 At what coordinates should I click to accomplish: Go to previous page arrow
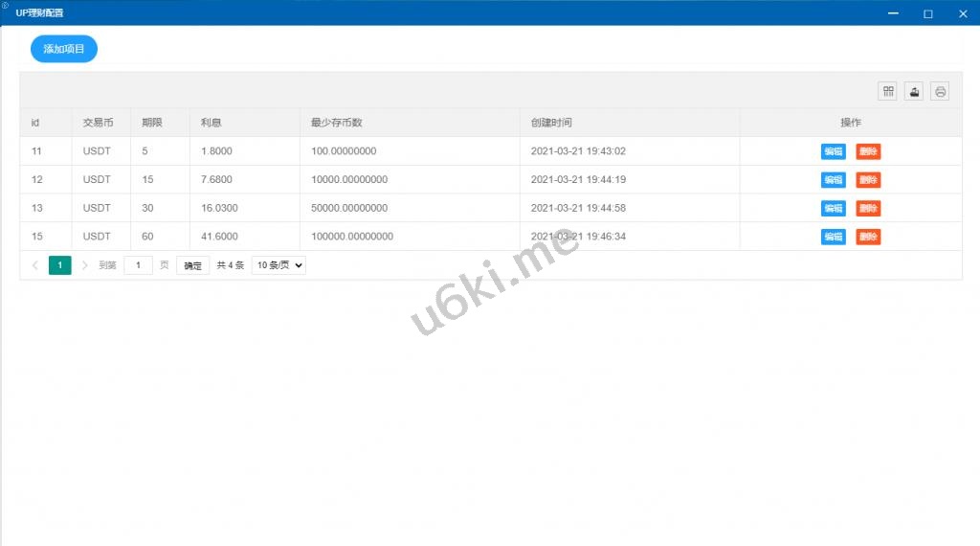[35, 265]
